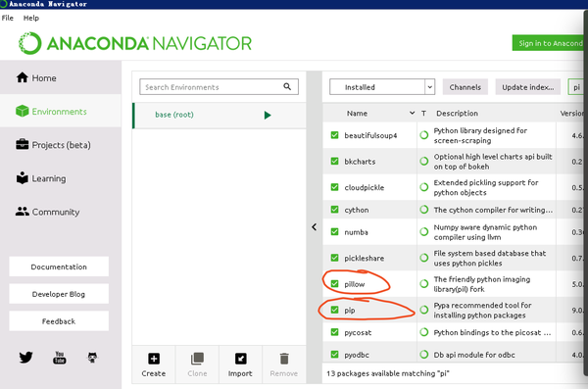Toggle the pickleshare package checkbox
588x389 pixels.
[x=334, y=258]
